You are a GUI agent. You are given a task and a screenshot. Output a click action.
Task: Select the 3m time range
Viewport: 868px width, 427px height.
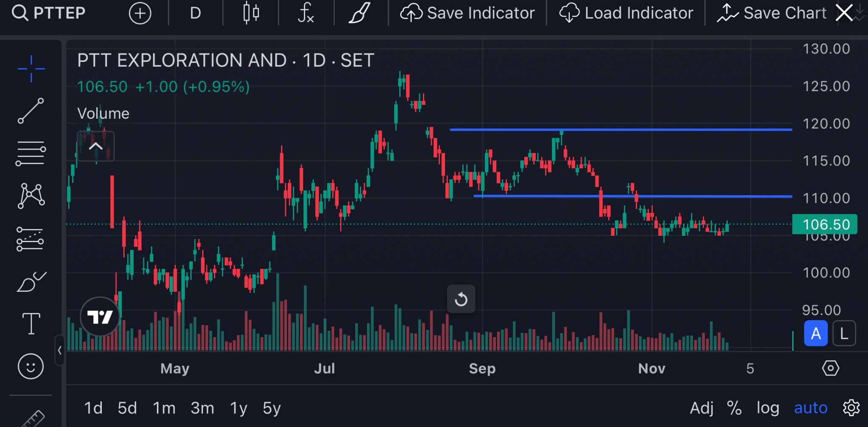click(202, 408)
